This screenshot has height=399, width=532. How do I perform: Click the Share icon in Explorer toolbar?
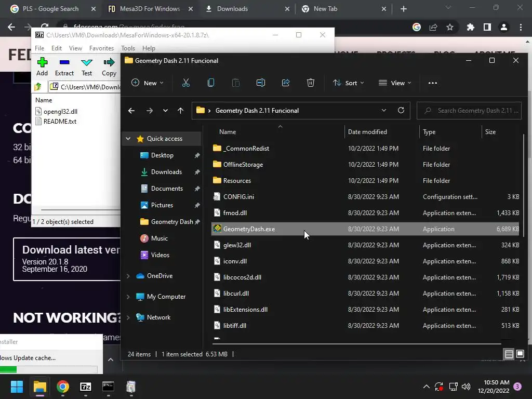click(286, 83)
